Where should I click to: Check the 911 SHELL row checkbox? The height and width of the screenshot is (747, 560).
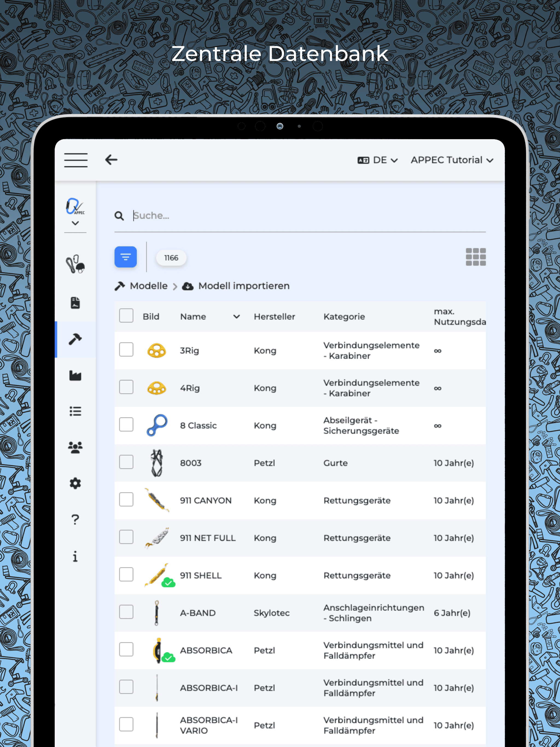pyautogui.click(x=126, y=574)
